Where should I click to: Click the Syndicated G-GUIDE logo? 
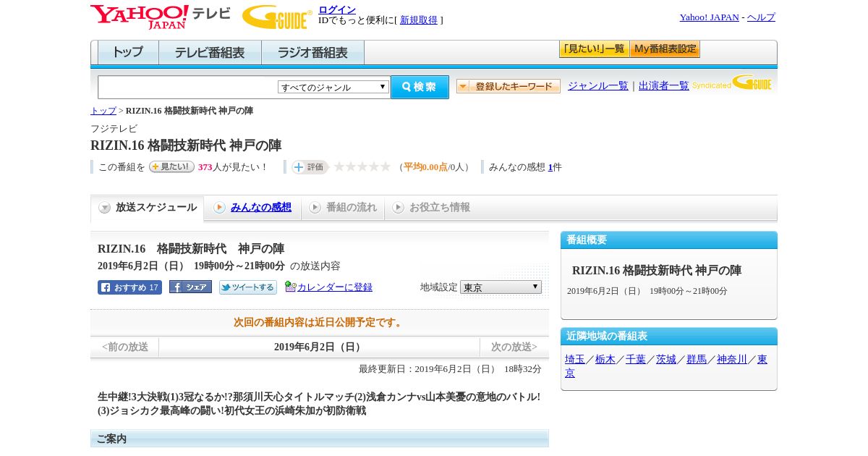[x=732, y=83]
